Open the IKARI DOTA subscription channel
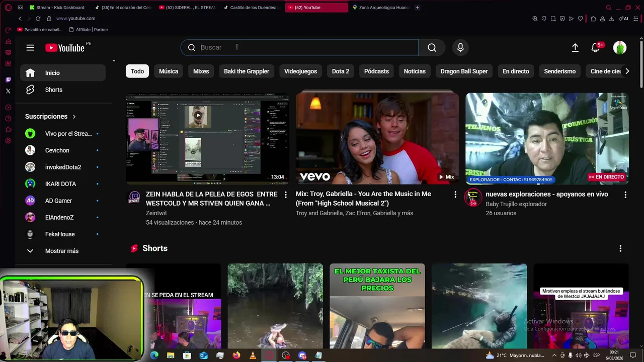Screen dimensions: 644x362 [63, 184]
